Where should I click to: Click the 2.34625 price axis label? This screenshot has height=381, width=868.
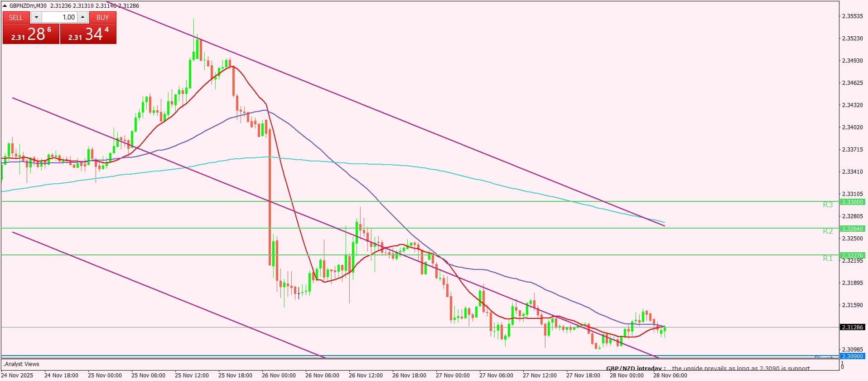pyautogui.click(x=852, y=83)
